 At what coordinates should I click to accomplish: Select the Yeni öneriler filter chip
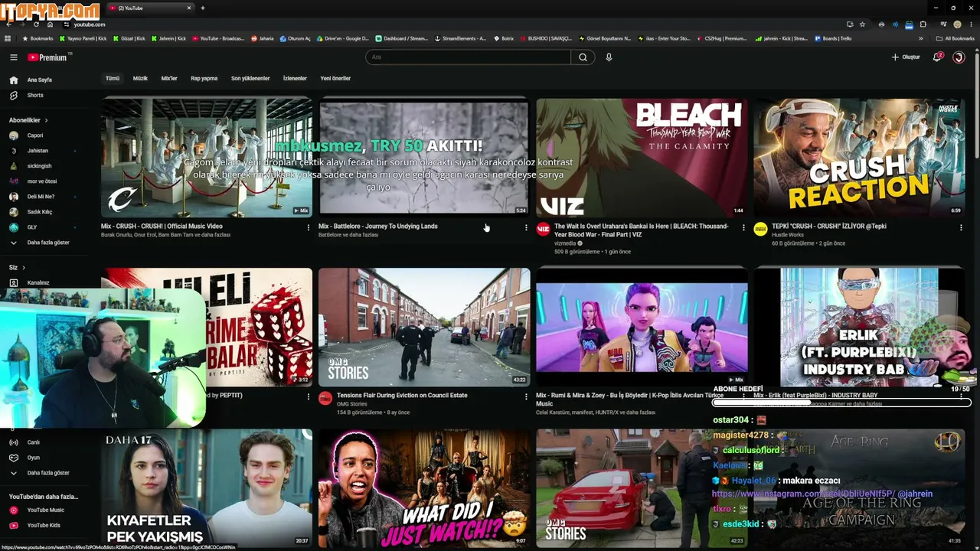[335, 79]
